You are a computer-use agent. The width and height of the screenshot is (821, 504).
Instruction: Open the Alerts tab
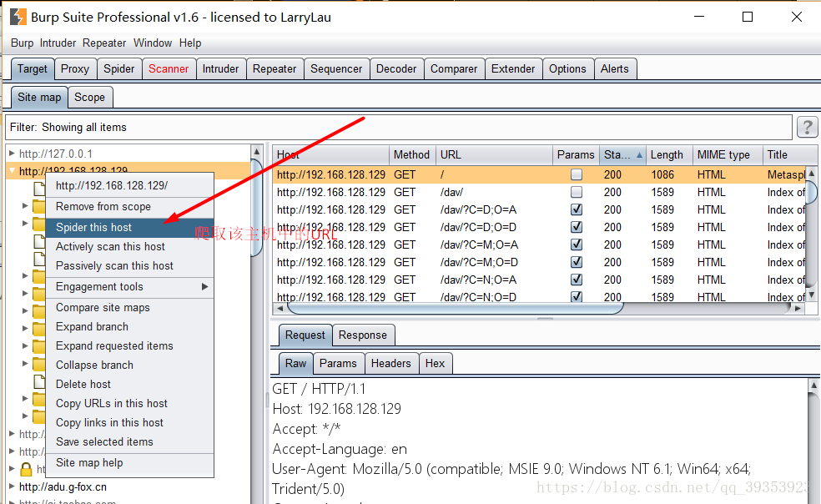(x=615, y=68)
